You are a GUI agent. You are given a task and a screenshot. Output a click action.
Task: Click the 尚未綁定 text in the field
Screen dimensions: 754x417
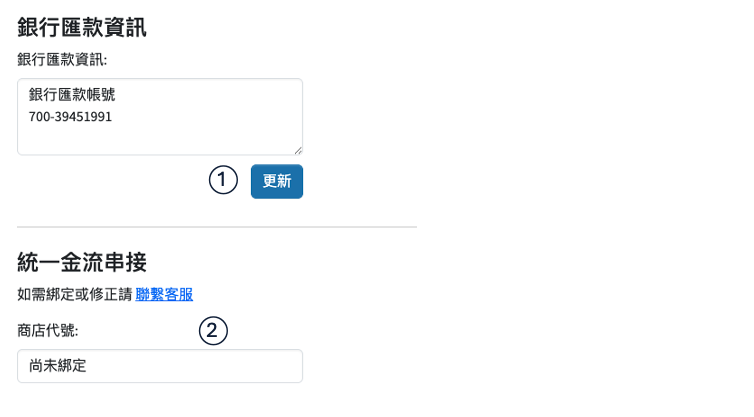click(58, 366)
